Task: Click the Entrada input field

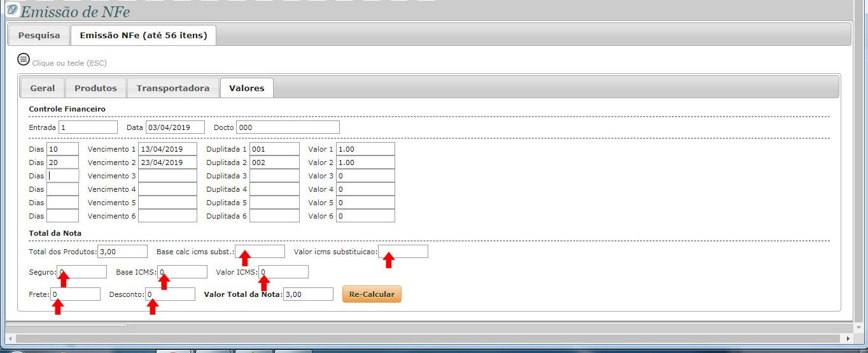Action: point(88,127)
